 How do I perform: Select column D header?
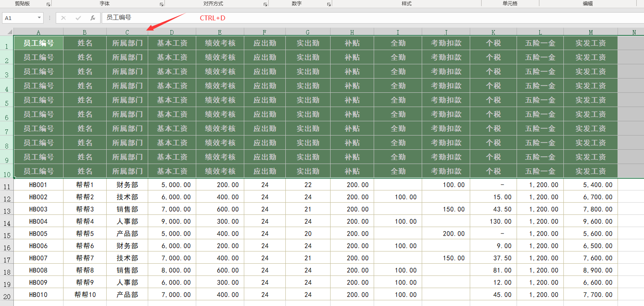tap(172, 32)
